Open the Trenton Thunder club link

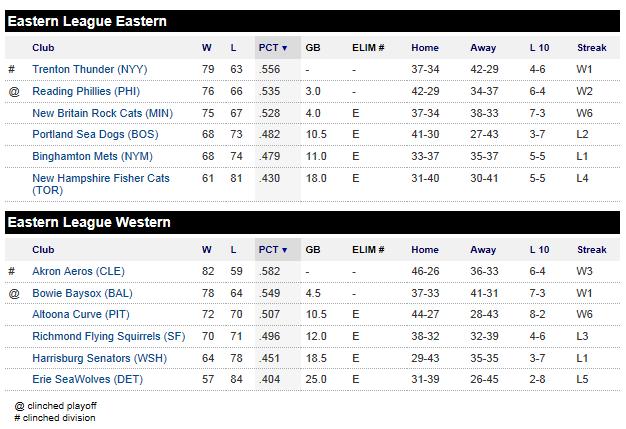click(x=90, y=69)
